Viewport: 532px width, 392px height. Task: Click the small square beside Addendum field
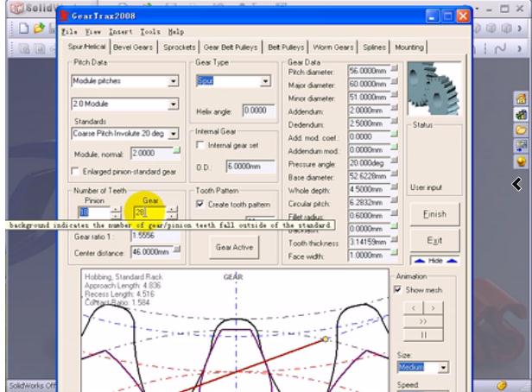(394, 108)
